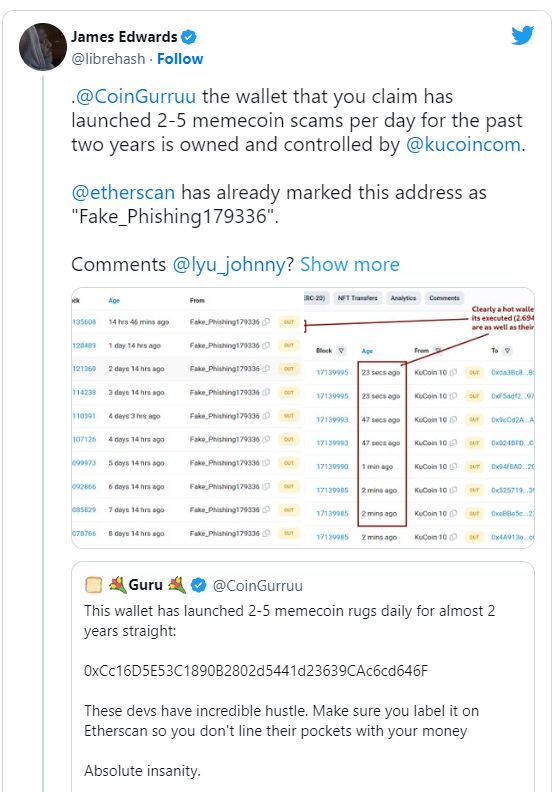Open the To column filter dropdown
Screen dimensions: 554x792
tap(508, 351)
